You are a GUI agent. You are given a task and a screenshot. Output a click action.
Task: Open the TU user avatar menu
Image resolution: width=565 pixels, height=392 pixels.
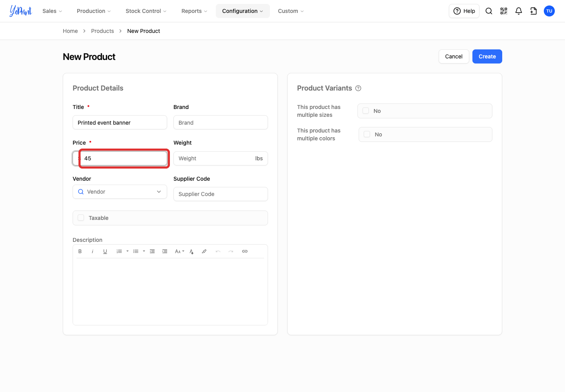549,11
